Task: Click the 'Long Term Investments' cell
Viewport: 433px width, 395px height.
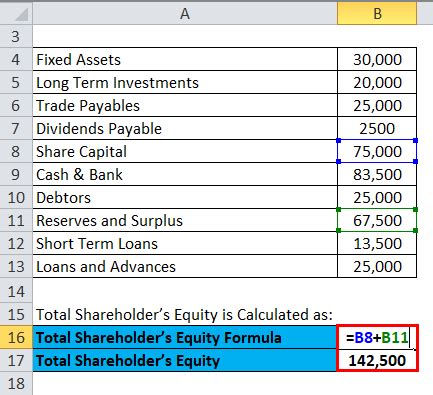Action: click(x=185, y=82)
